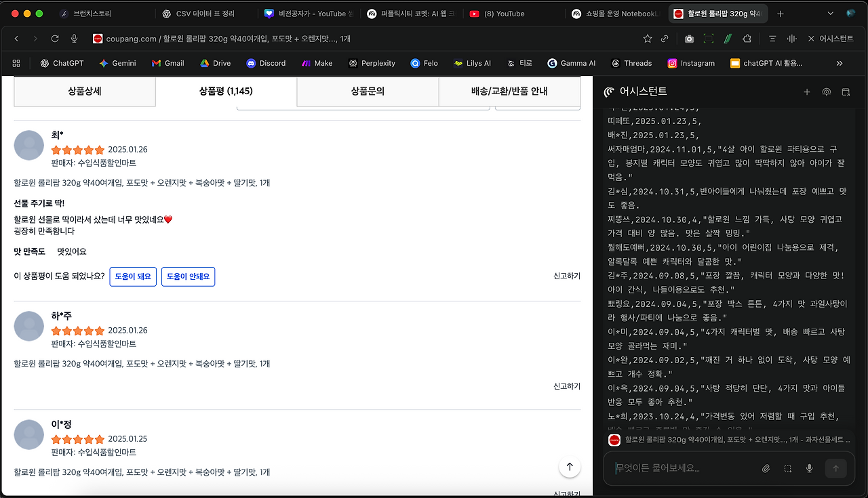Report review via 신고하기 link

566,275
